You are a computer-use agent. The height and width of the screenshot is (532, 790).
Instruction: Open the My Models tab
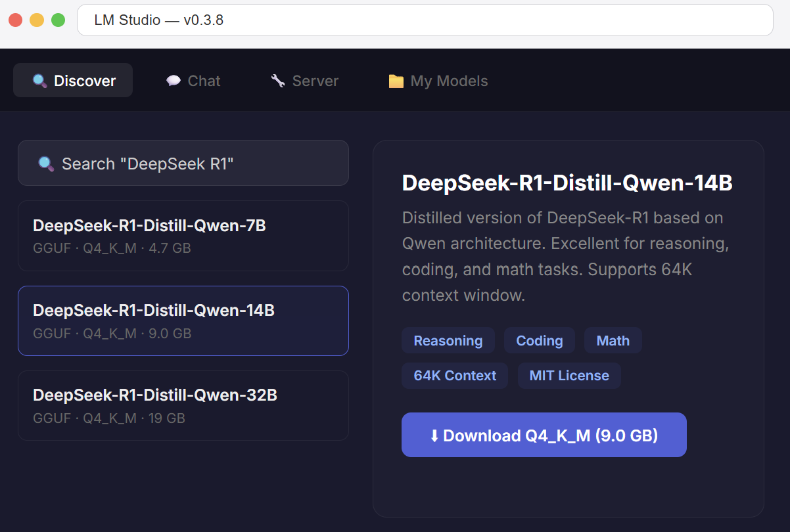[438, 81]
